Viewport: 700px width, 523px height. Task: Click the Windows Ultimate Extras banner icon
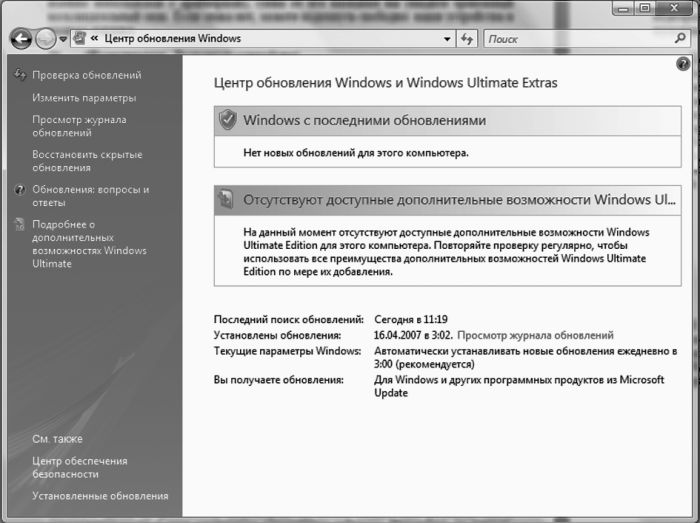click(x=228, y=199)
